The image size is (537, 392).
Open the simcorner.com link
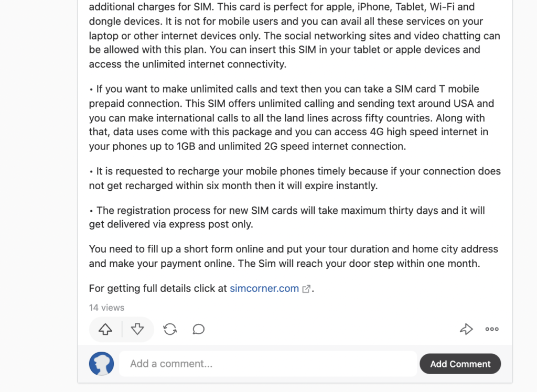click(264, 289)
